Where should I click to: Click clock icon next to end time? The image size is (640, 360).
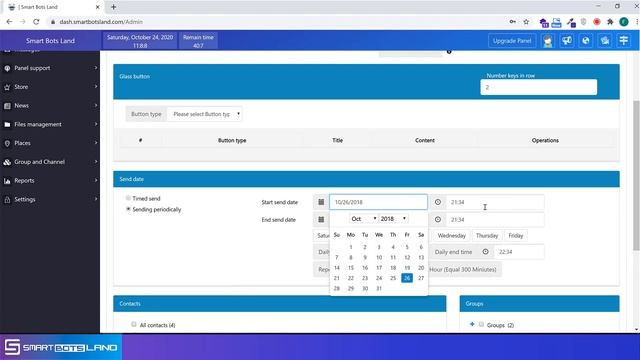pos(438,220)
